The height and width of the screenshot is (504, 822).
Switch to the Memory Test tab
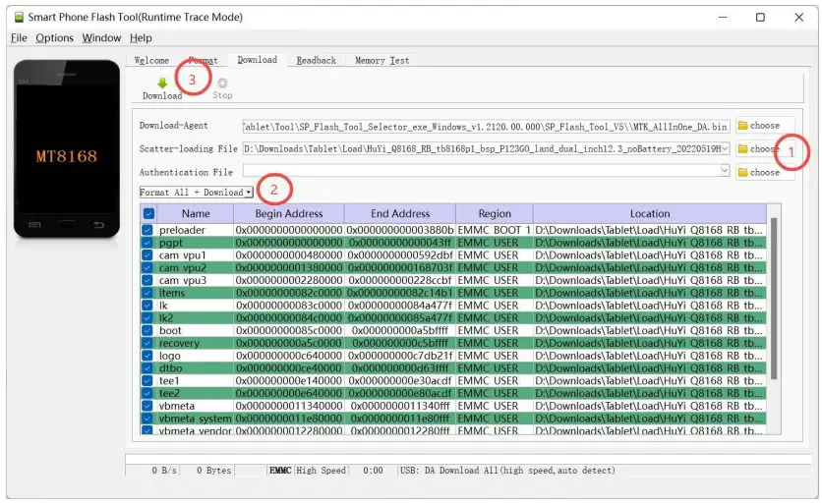tap(382, 61)
